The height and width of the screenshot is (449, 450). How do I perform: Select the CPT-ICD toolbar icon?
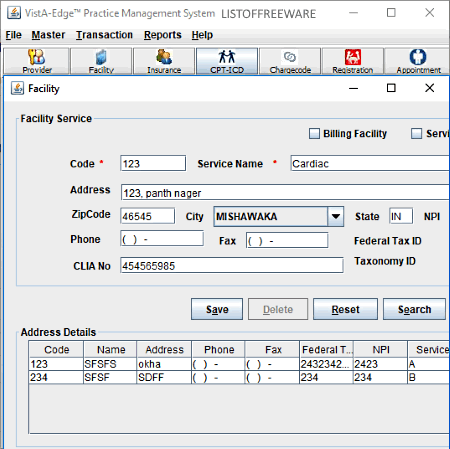(227, 61)
